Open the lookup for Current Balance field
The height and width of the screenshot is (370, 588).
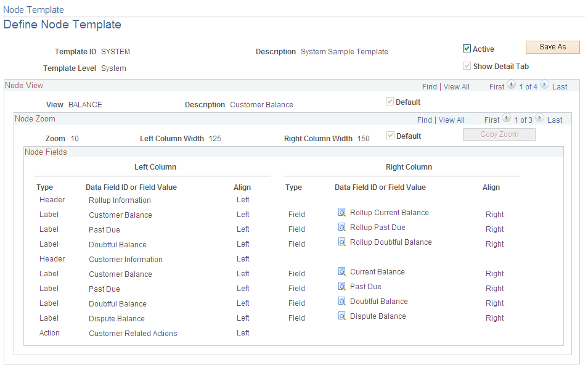point(342,271)
